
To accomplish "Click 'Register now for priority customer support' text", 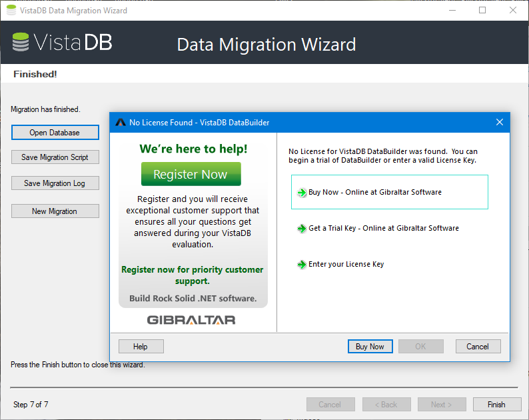I will (x=193, y=275).
